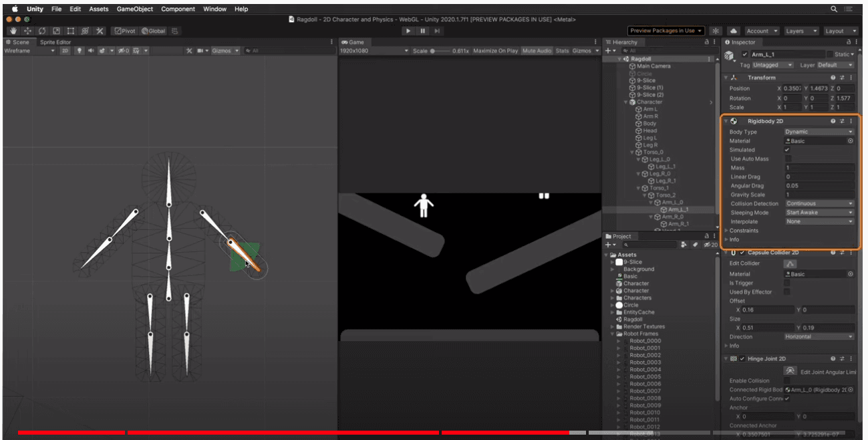Start Play mode with the play button
The height and width of the screenshot is (440, 868).
tap(408, 31)
